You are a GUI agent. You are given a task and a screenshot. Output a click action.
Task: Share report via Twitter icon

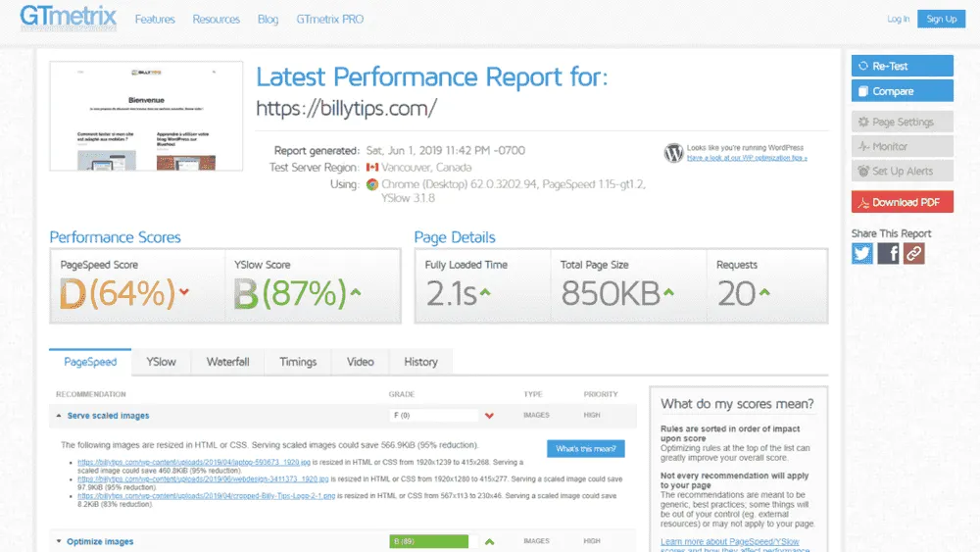point(861,253)
